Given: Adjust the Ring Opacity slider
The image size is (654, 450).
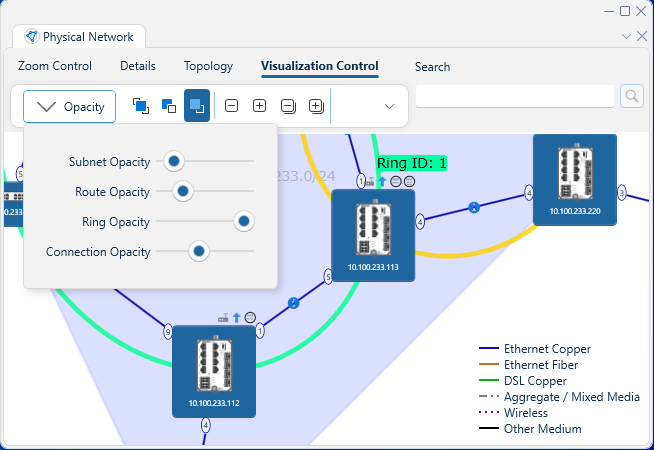Looking at the screenshot, I should click(244, 221).
